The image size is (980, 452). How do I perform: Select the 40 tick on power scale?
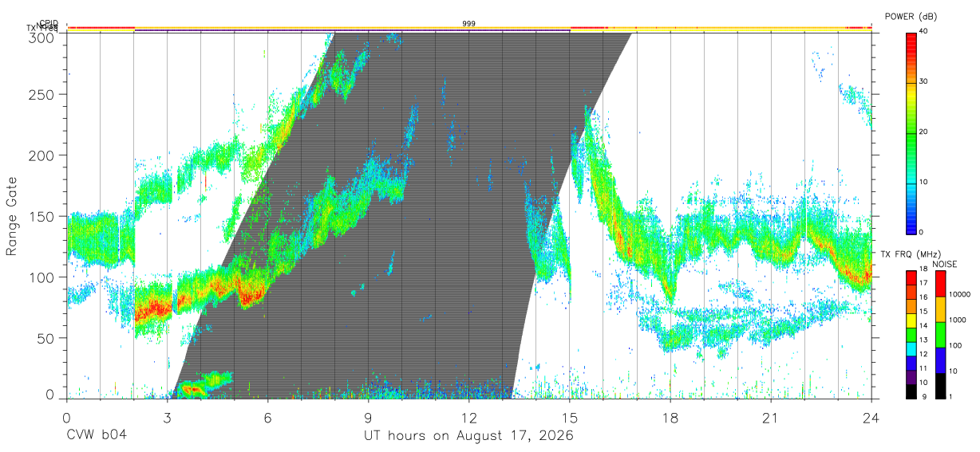tap(924, 32)
